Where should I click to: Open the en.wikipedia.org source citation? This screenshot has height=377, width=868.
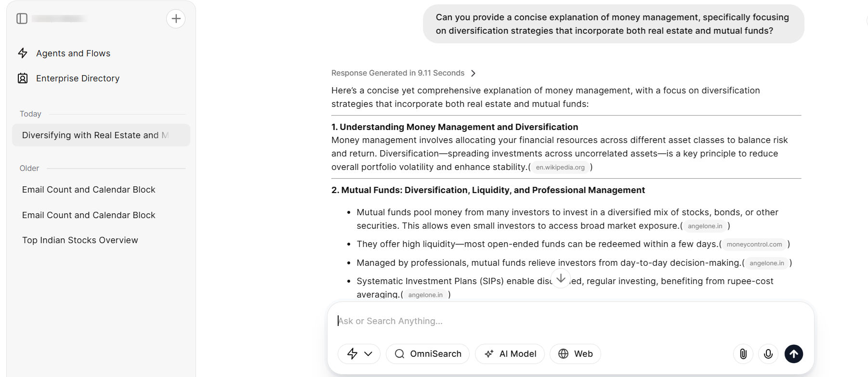click(x=560, y=167)
